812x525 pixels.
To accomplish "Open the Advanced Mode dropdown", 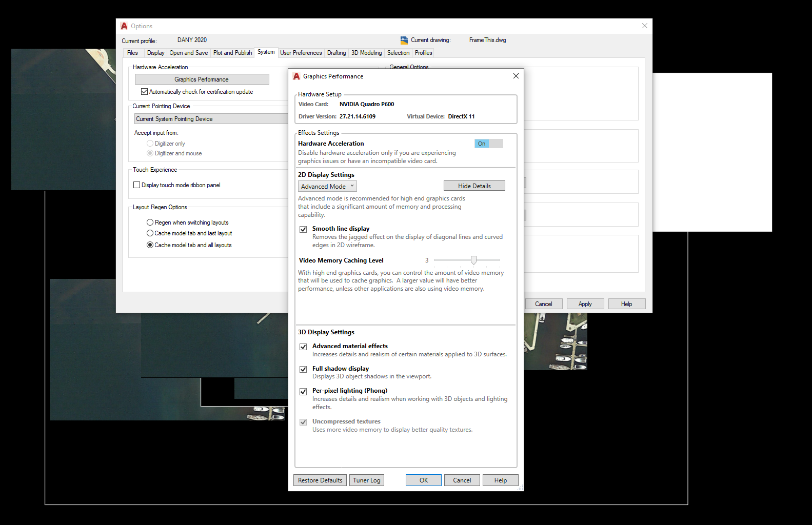I will tap(327, 187).
